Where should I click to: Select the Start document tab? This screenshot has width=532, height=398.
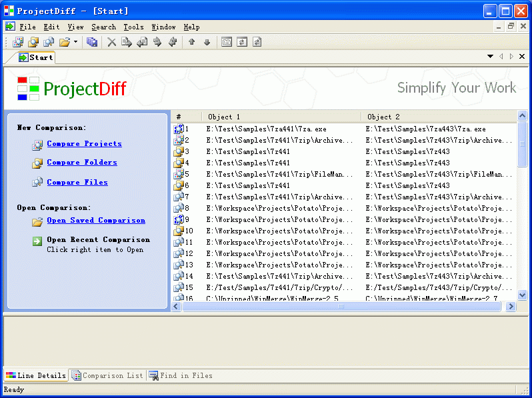tap(35, 57)
